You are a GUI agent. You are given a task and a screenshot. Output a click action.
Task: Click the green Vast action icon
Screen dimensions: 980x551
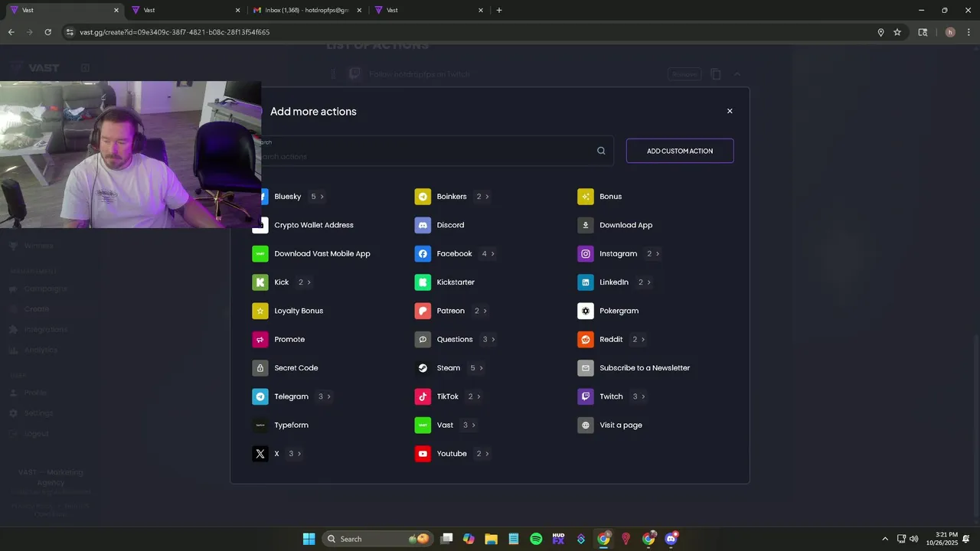[x=423, y=425]
